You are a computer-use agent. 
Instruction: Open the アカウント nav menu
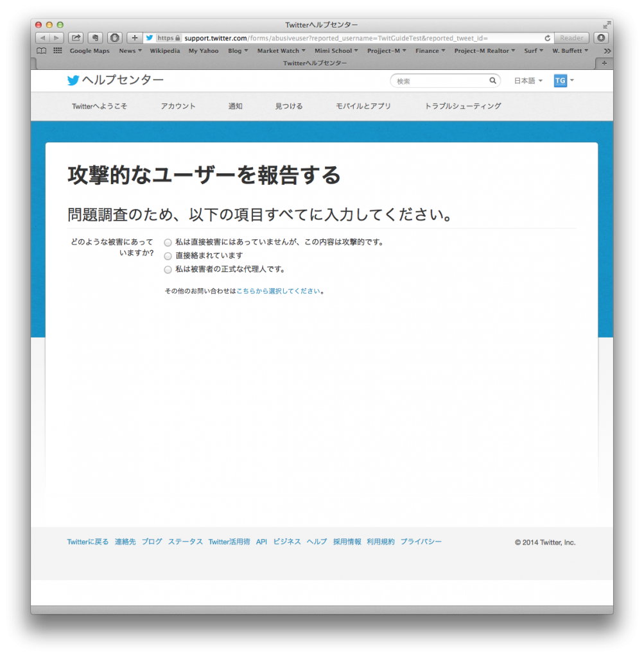click(x=178, y=106)
